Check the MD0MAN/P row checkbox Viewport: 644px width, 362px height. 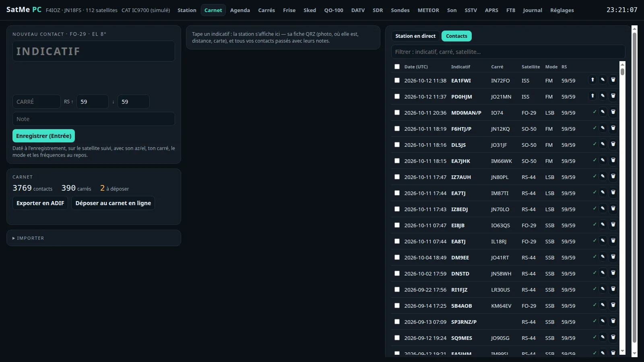(397, 113)
